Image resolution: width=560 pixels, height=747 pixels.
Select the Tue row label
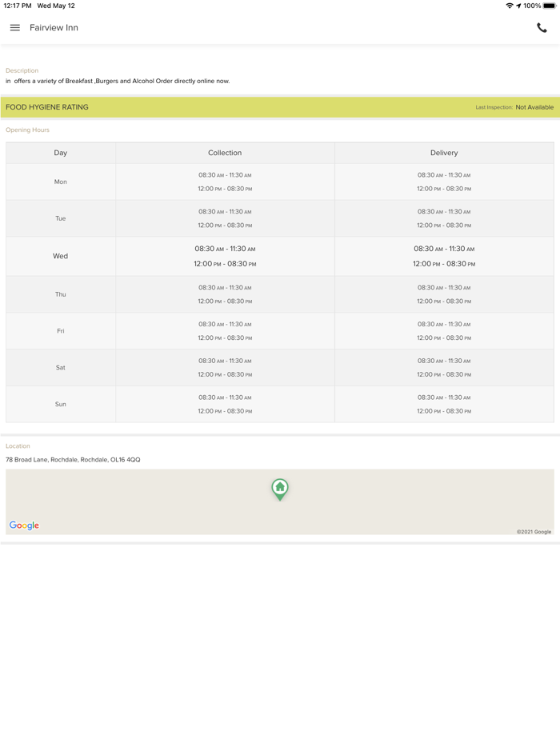pyautogui.click(x=61, y=218)
